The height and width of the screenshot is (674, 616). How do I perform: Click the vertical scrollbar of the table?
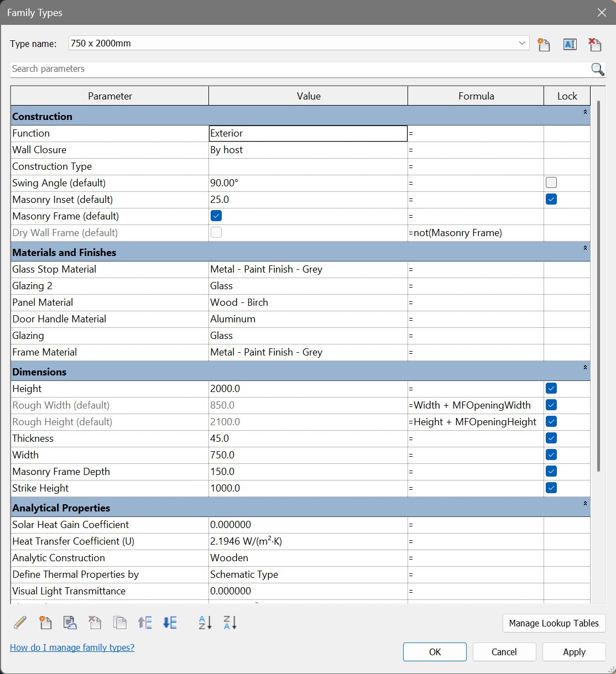598,286
